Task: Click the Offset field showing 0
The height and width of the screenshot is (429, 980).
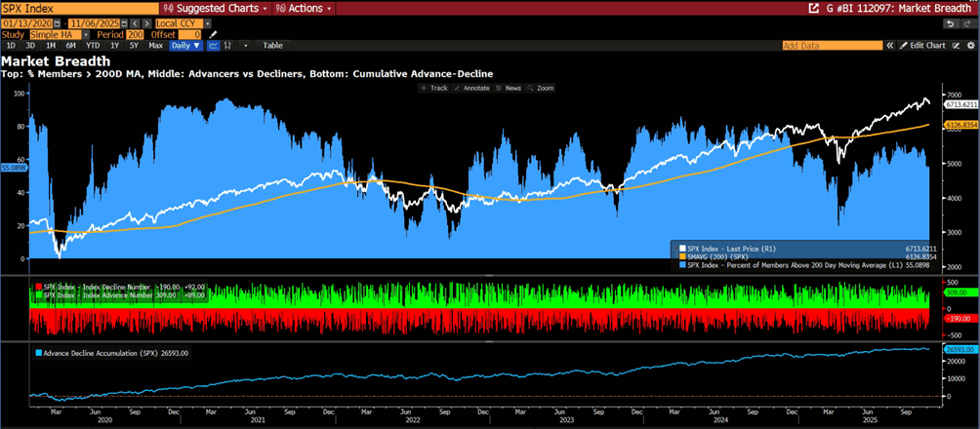Action: [x=190, y=34]
